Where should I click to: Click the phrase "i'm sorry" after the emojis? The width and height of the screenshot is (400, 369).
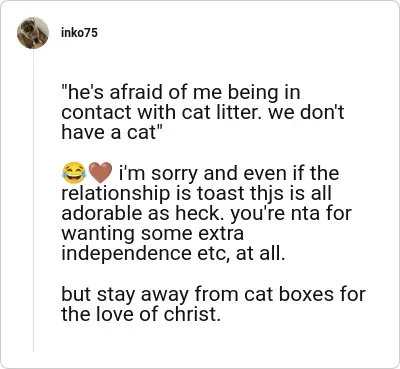point(158,173)
